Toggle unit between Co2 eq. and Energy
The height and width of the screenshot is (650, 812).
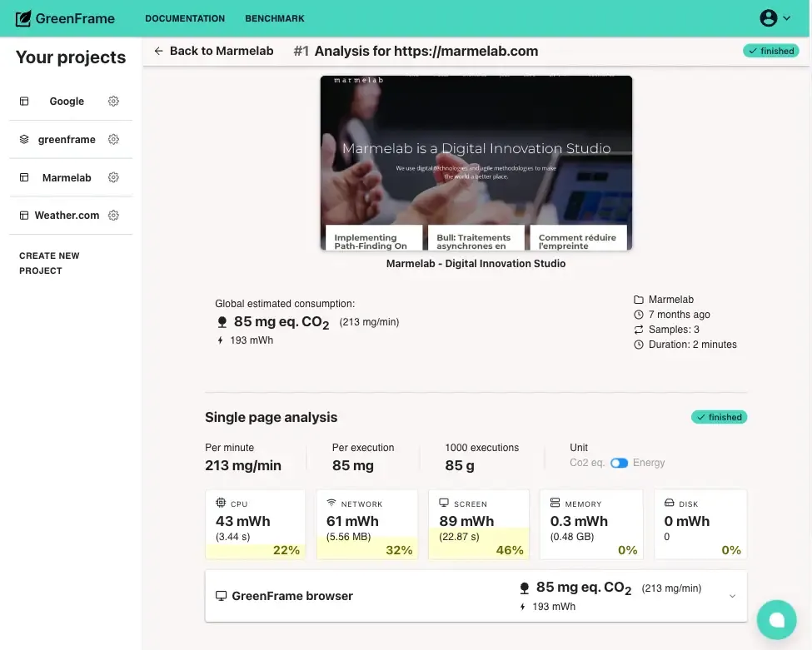click(x=619, y=463)
